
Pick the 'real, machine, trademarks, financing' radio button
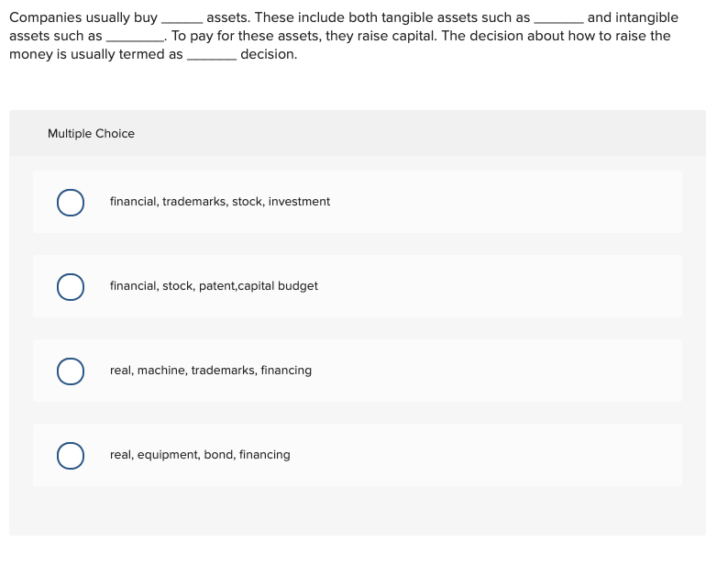click(71, 371)
